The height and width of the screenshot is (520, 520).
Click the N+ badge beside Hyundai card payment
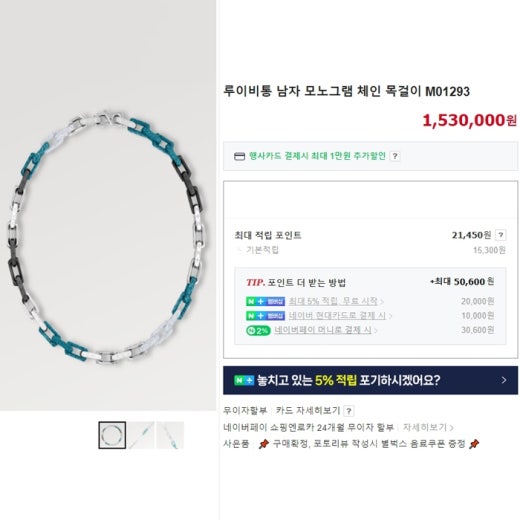point(265,316)
